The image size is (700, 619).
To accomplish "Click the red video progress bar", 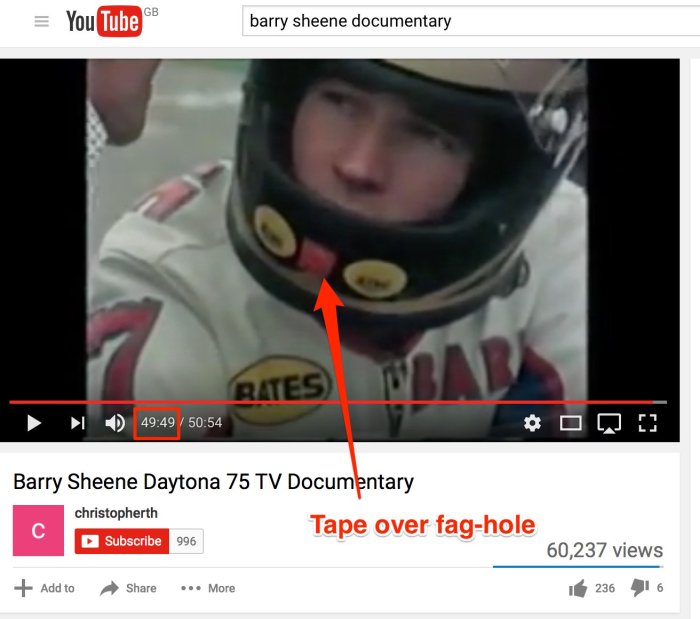I will coord(330,402).
